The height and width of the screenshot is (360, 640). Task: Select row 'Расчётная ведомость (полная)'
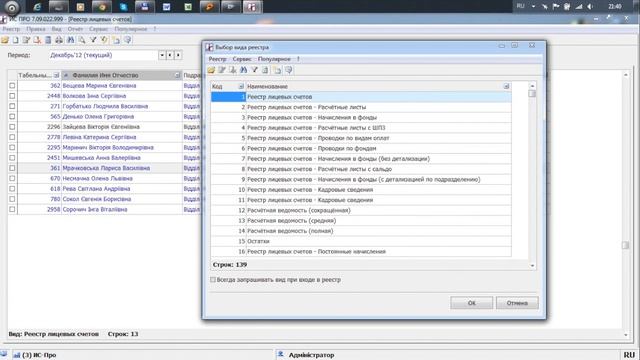[361, 231]
